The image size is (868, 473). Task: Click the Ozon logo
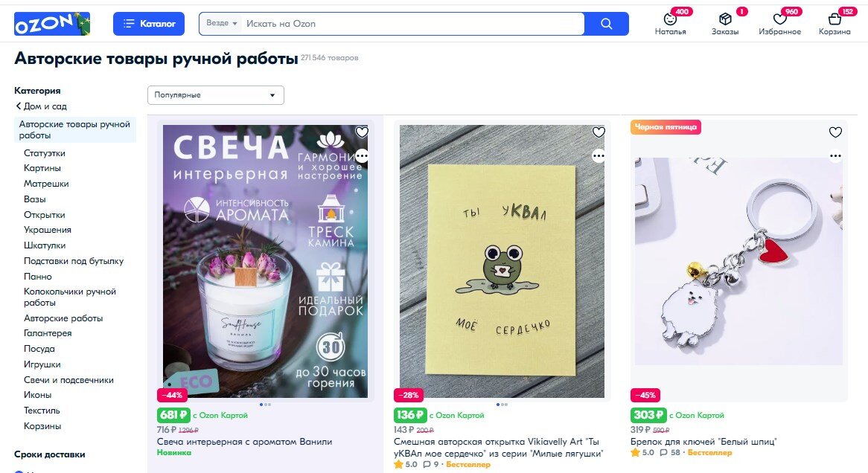tap(52, 24)
